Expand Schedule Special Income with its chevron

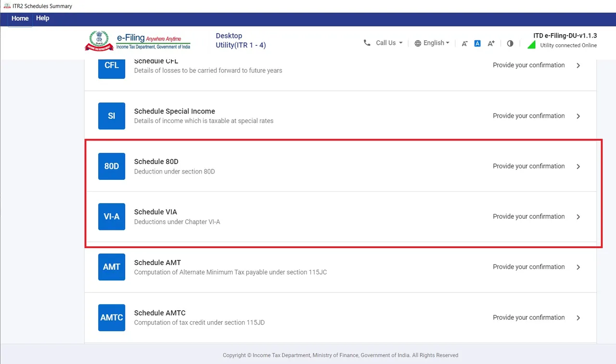[x=578, y=116]
